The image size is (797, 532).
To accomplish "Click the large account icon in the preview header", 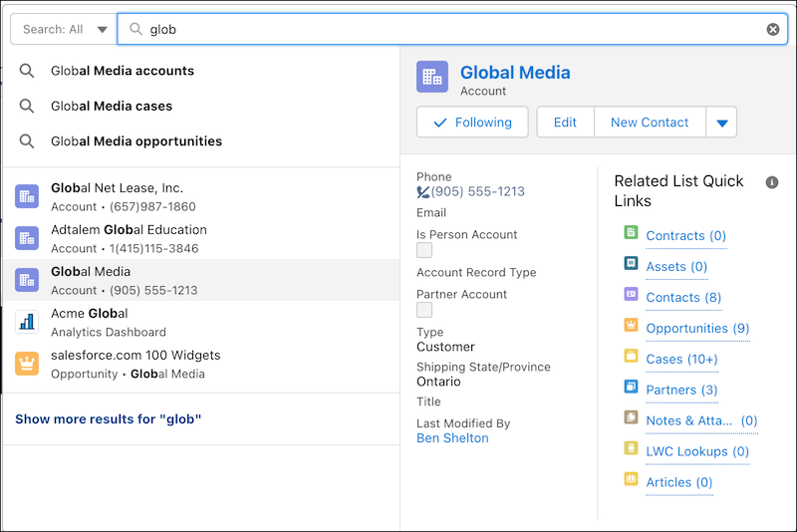I will click(432, 77).
